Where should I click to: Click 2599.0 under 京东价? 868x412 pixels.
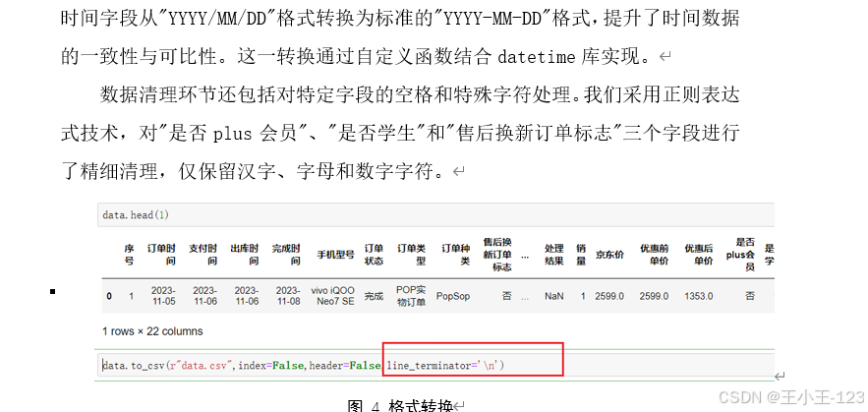[x=609, y=296]
